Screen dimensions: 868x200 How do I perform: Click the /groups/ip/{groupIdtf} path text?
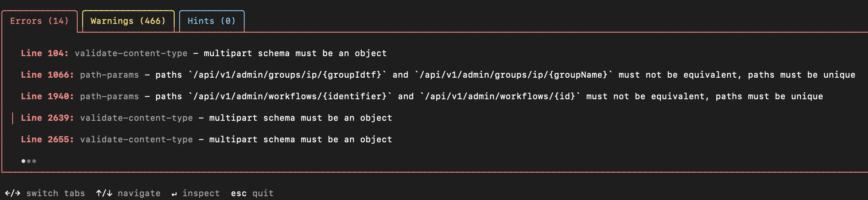[287, 75]
